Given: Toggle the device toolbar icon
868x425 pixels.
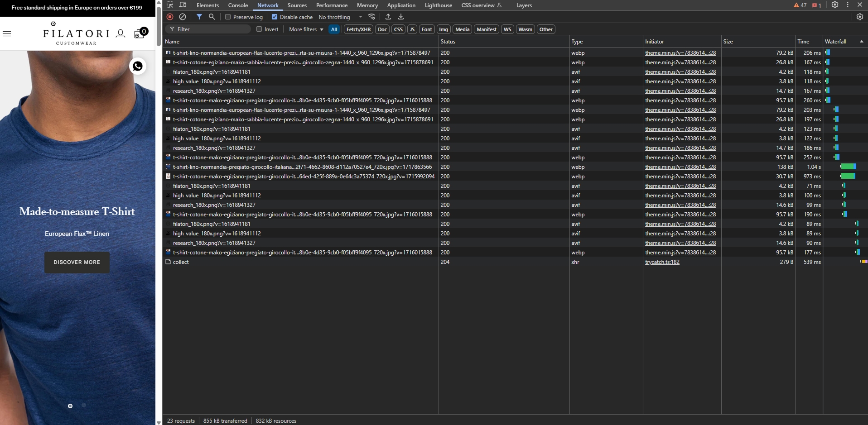Looking at the screenshot, I should point(183,5).
